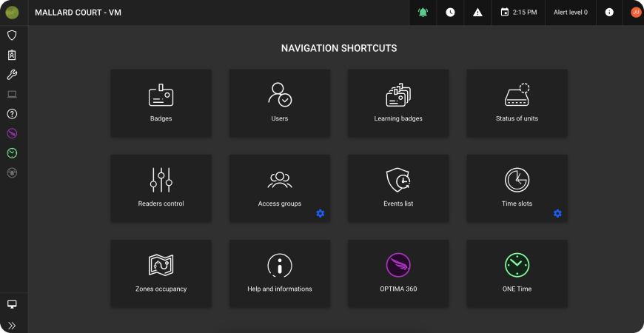The image size is (644, 333).
Task: Expand the sidebar with double chevron
Action: click(x=12, y=325)
